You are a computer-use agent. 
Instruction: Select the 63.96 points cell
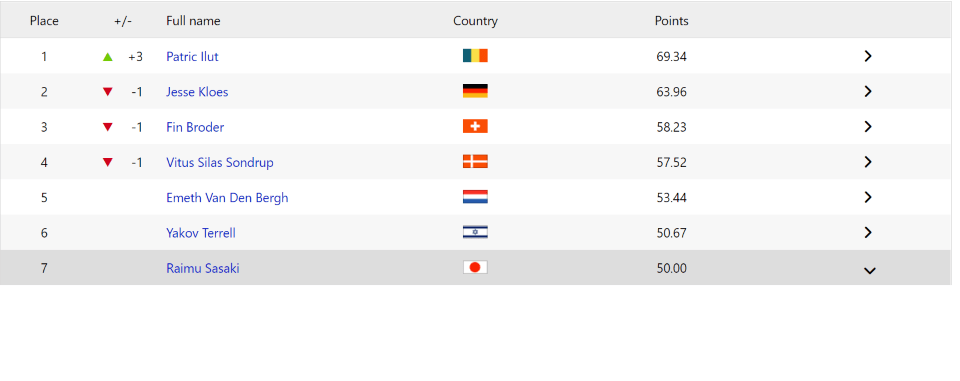[671, 92]
